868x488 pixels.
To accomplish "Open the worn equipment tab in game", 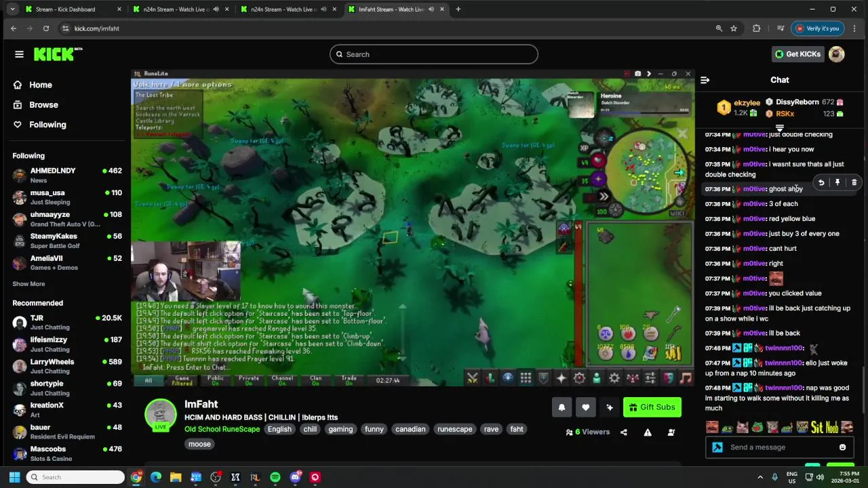I will (543, 378).
